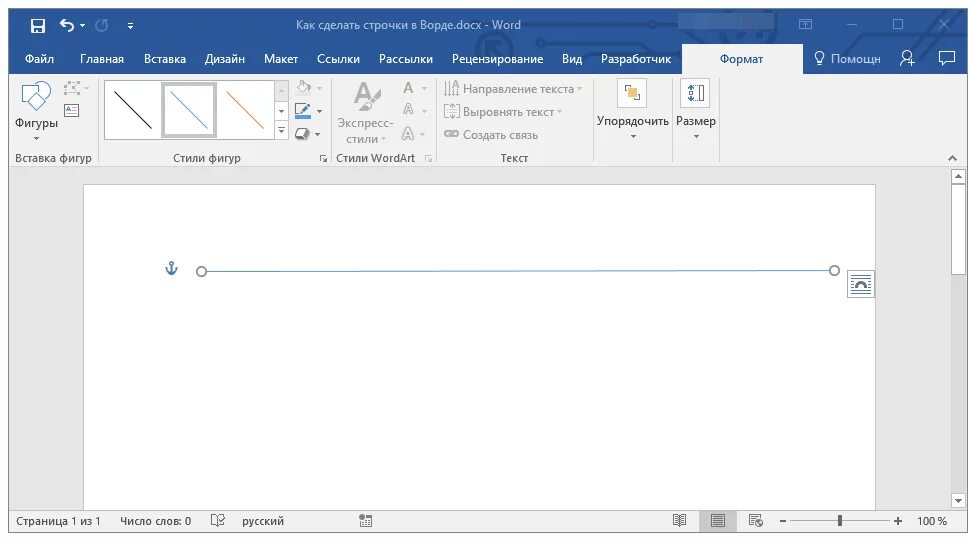Open the Рецензирование tab

click(x=498, y=59)
